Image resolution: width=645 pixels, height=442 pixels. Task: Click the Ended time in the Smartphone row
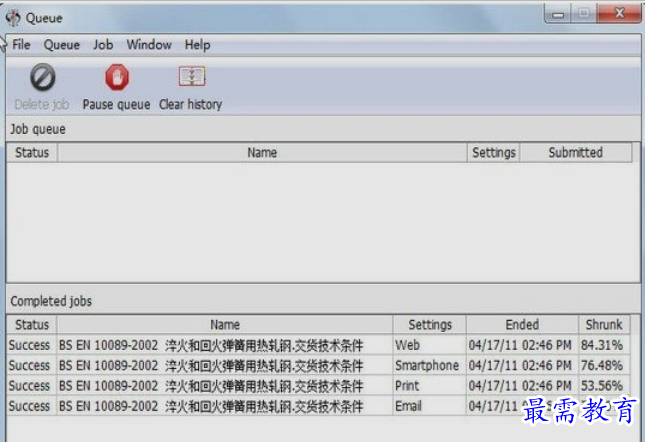pyautogui.click(x=520, y=365)
